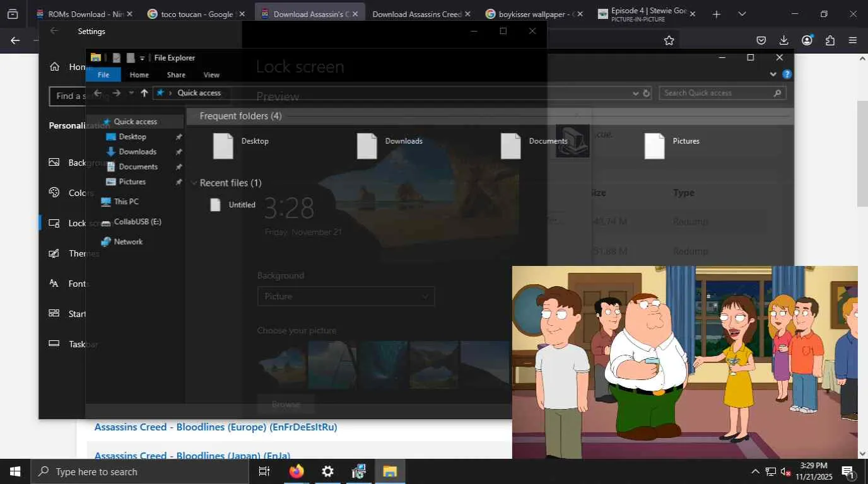Viewport: 868px width, 484px height.
Task: Open the File menu in File Explorer
Action: pyautogui.click(x=103, y=74)
